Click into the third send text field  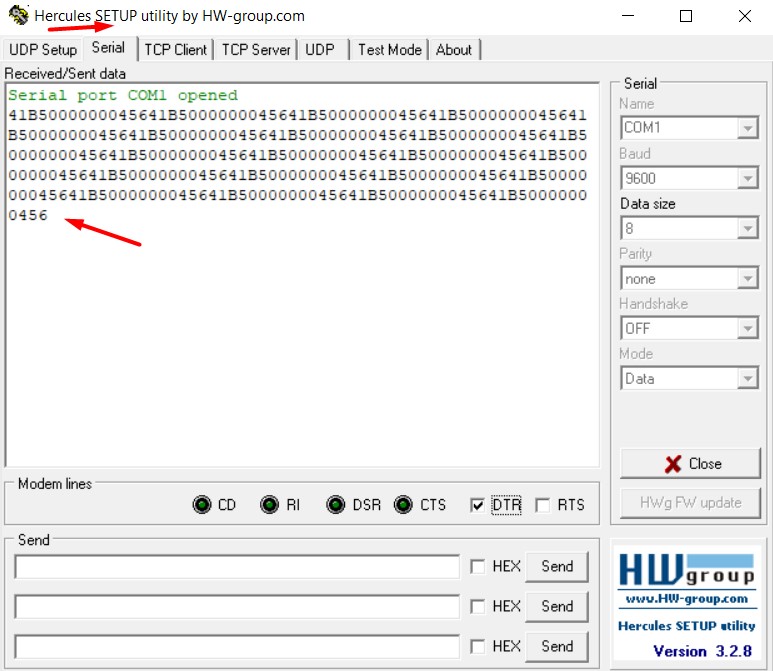(237, 646)
